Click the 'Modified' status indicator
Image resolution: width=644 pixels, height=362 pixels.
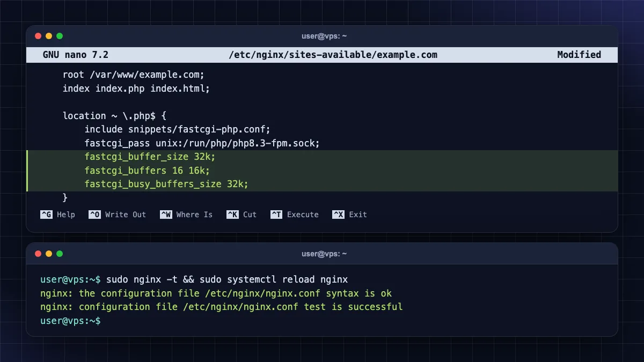579,55
